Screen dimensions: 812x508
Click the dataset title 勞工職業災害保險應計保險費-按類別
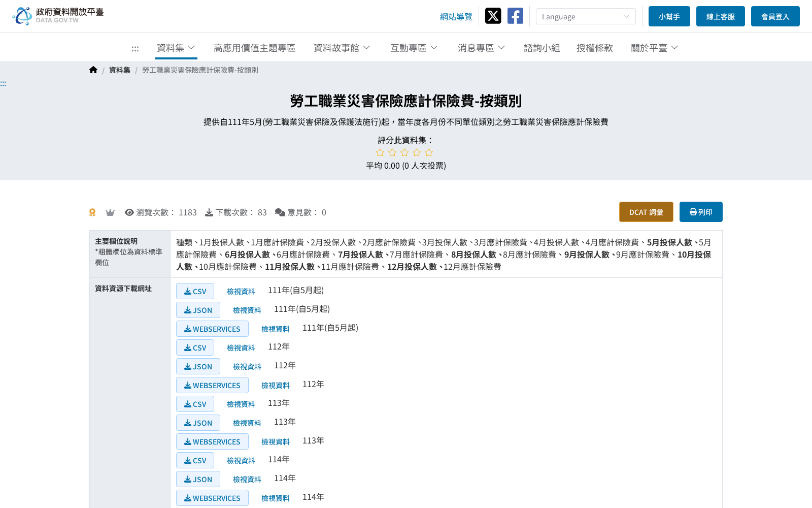[406, 101]
